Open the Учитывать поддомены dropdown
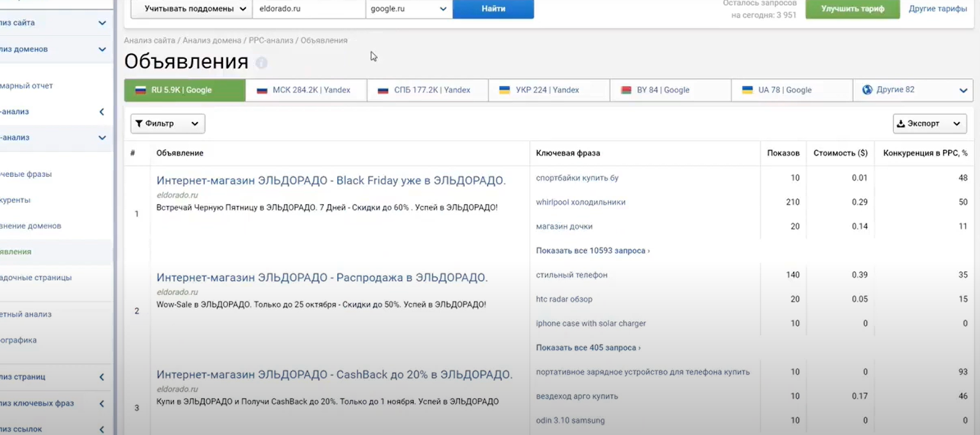Image resolution: width=980 pixels, height=435 pixels. pos(191,9)
